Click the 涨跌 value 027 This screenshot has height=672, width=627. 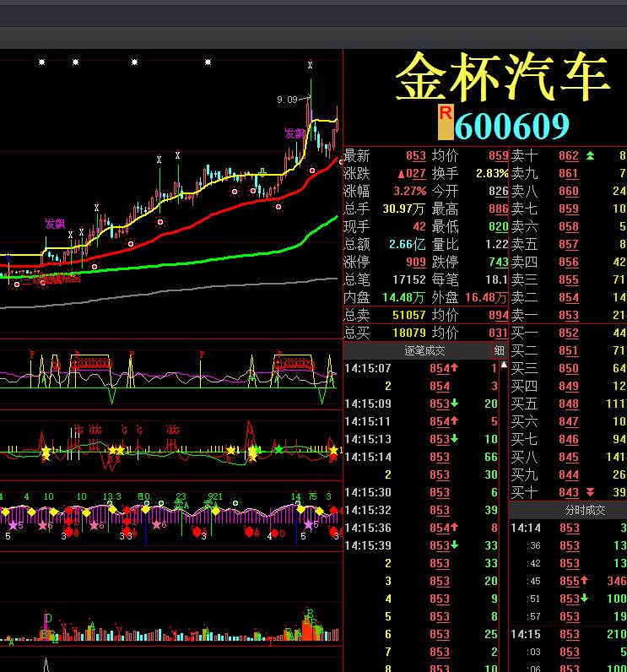point(412,173)
